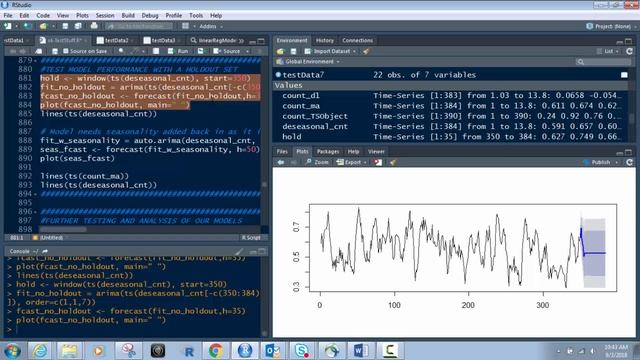Screen dimensions: 640x360
Task: Open the Plots menu
Action: (x=82, y=16)
